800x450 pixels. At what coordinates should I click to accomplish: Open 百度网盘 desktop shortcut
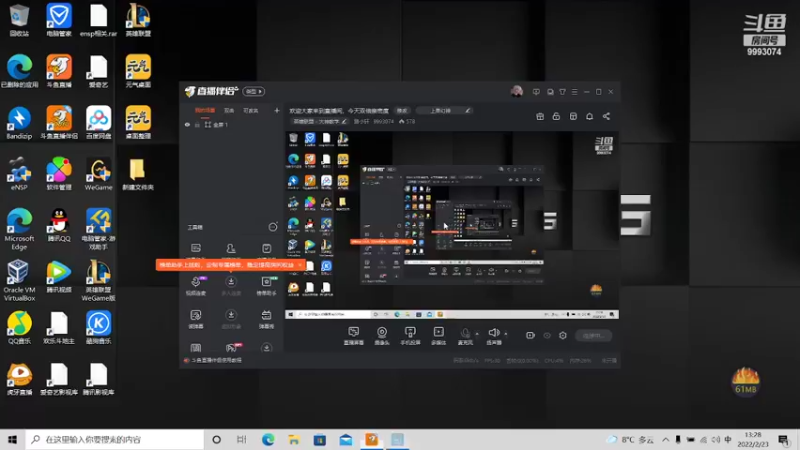pyautogui.click(x=98, y=122)
